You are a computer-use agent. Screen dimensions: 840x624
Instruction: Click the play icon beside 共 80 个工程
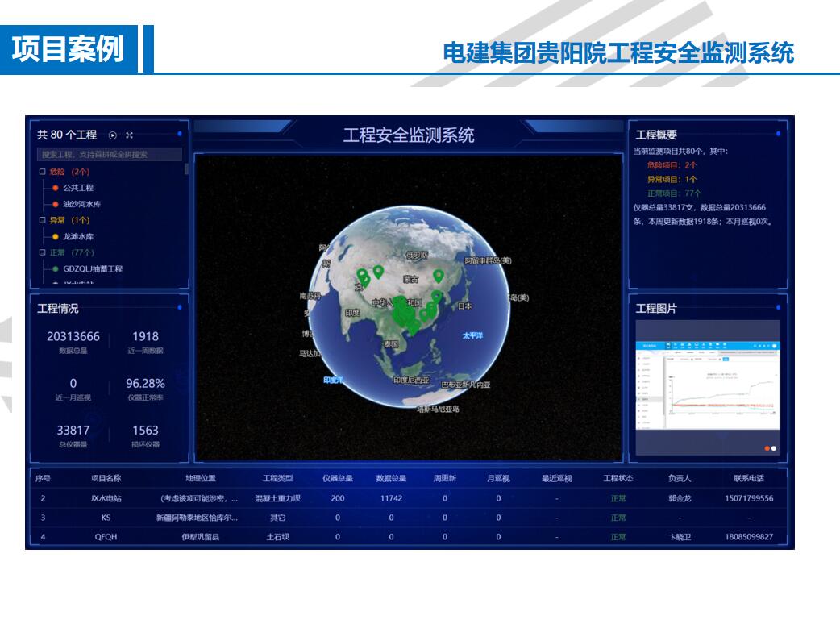(113, 135)
